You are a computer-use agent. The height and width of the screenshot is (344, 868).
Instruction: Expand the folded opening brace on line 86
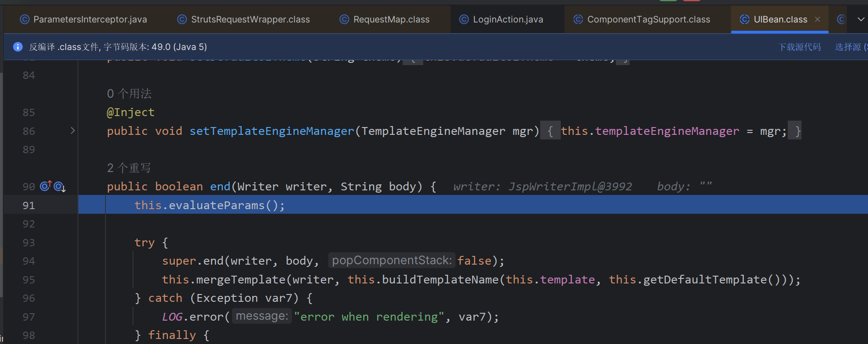coord(550,131)
